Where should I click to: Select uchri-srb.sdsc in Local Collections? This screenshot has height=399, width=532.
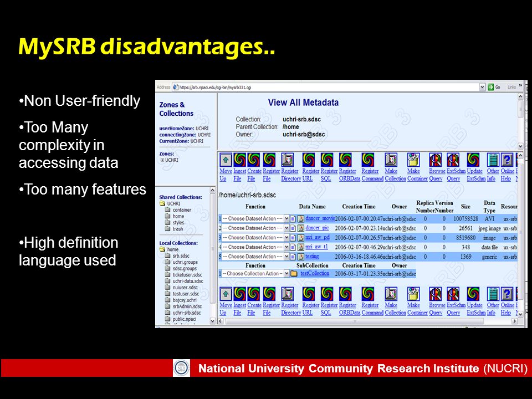(x=187, y=313)
